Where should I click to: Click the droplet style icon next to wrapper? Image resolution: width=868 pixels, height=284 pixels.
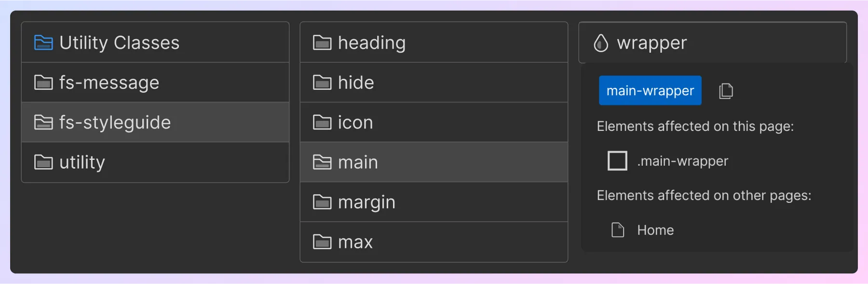[601, 43]
